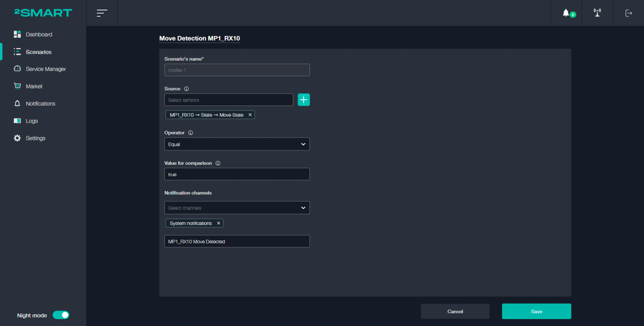Save the Move Detection scenario
Image resolution: width=644 pixels, height=326 pixels.
(x=536, y=311)
